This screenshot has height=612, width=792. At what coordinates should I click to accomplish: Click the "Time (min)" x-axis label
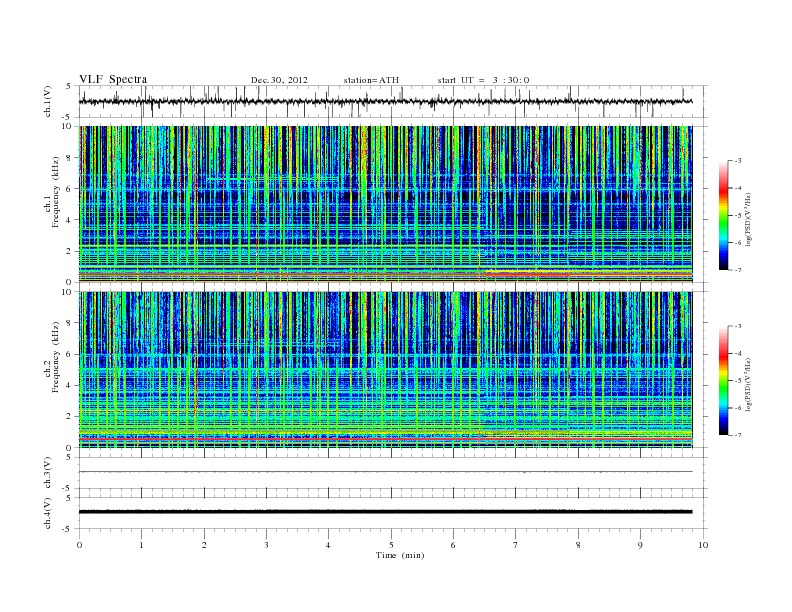coord(400,555)
